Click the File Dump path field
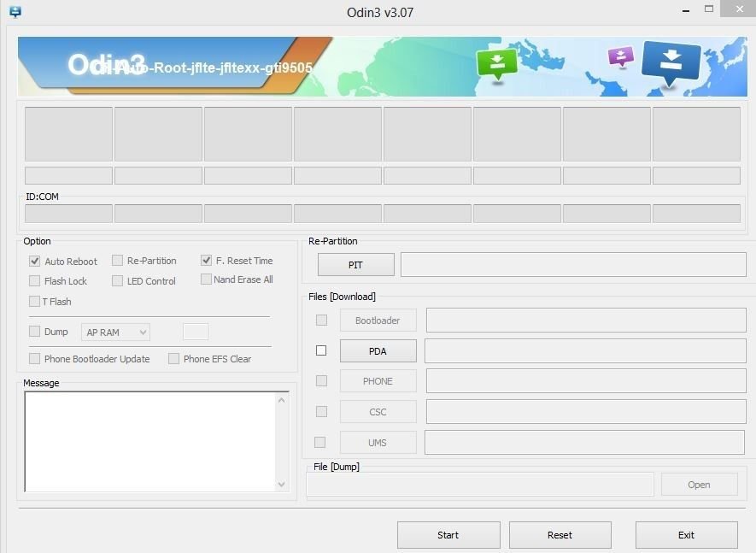The width and height of the screenshot is (756, 553). click(480, 485)
